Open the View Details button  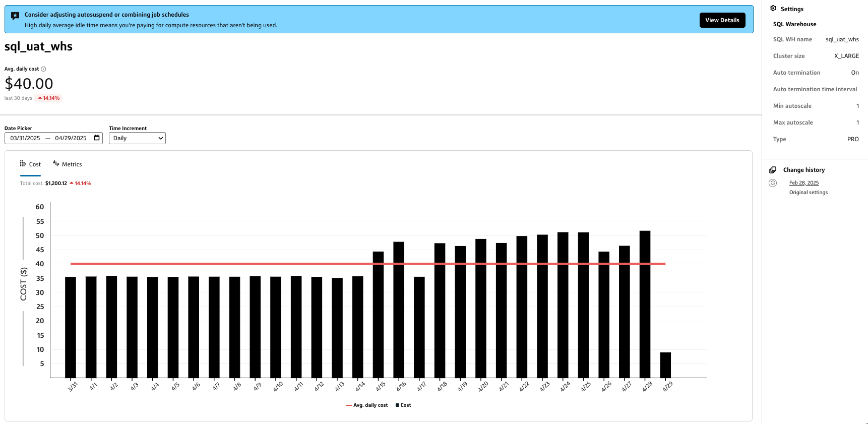coord(722,20)
